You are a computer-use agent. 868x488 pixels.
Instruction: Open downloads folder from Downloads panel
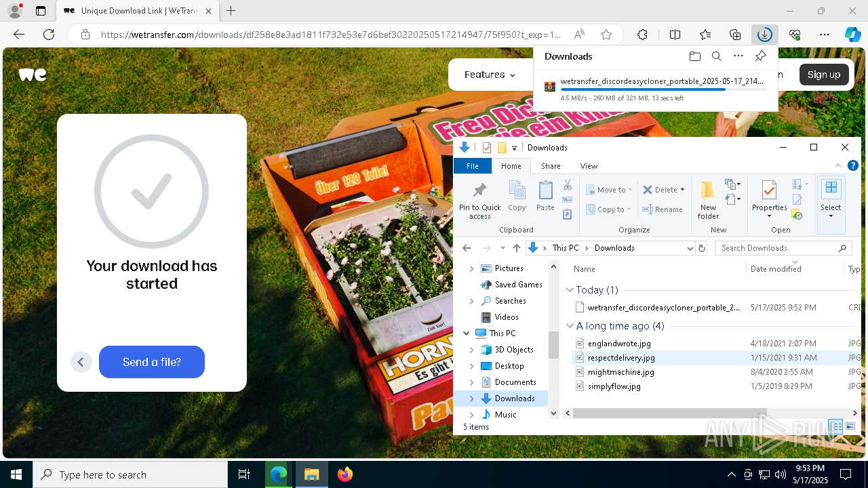[694, 56]
